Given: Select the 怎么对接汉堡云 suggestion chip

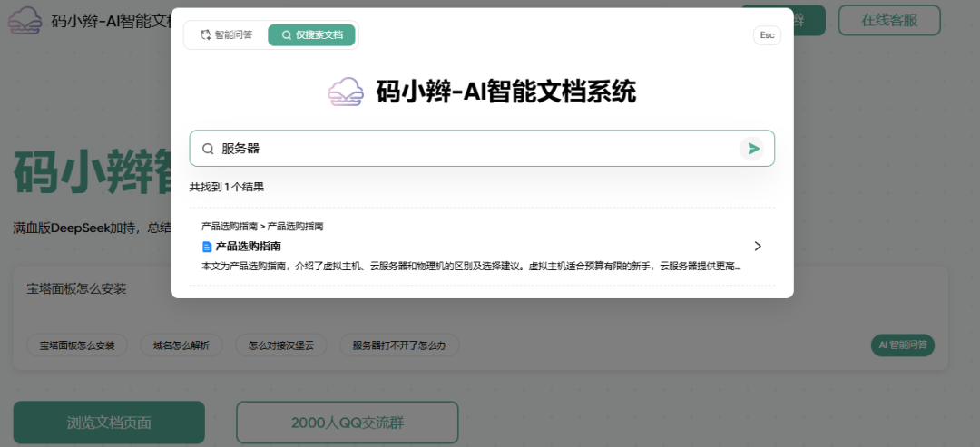Looking at the screenshot, I should coord(280,345).
